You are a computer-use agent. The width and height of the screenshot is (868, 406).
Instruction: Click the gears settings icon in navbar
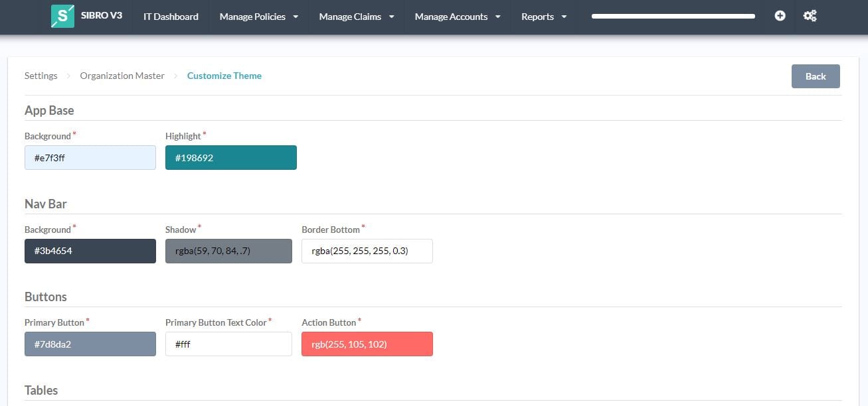pos(810,15)
